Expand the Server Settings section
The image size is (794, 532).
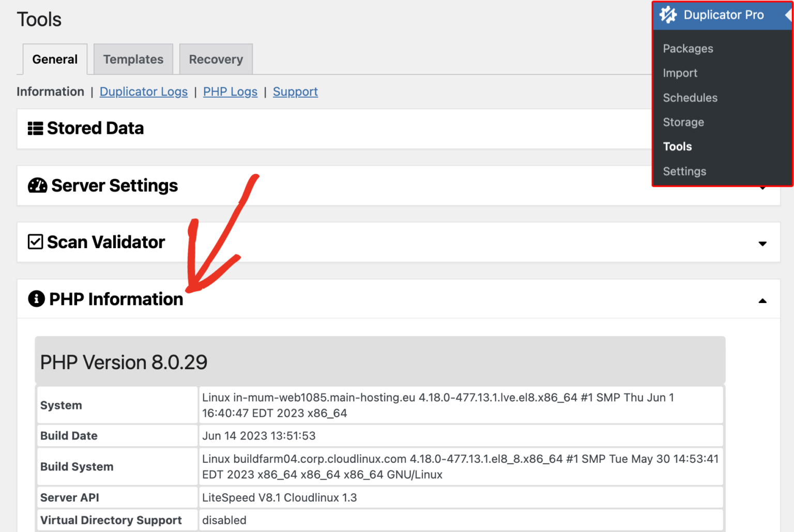(x=762, y=189)
